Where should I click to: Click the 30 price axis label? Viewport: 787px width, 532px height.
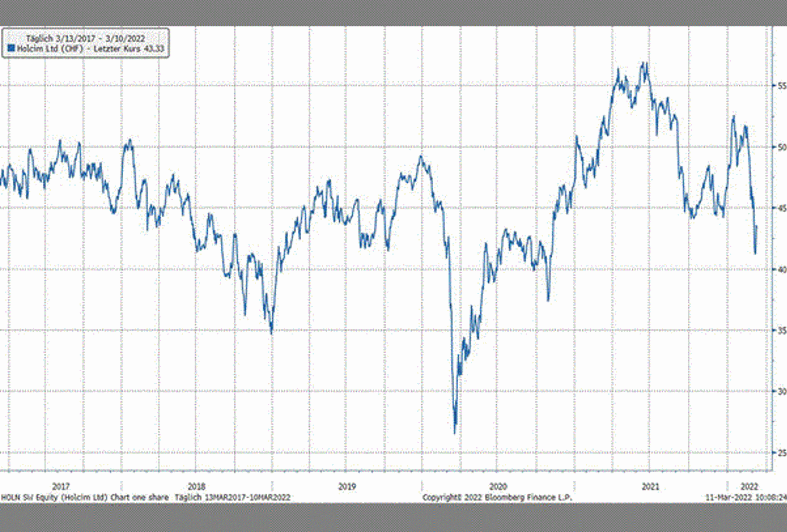781,392
